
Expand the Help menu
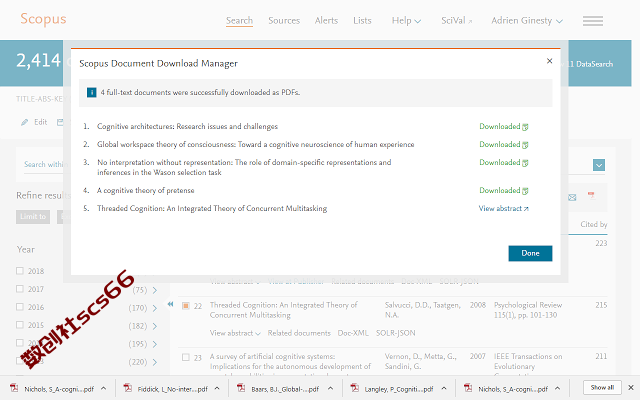[x=406, y=20]
